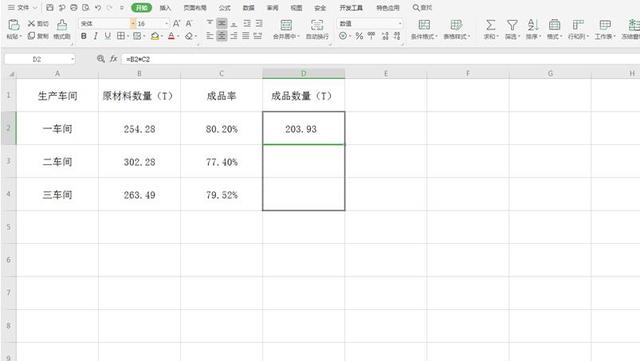Select cell B3 containing 302.28
This screenshot has height=361, width=640.
click(139, 161)
